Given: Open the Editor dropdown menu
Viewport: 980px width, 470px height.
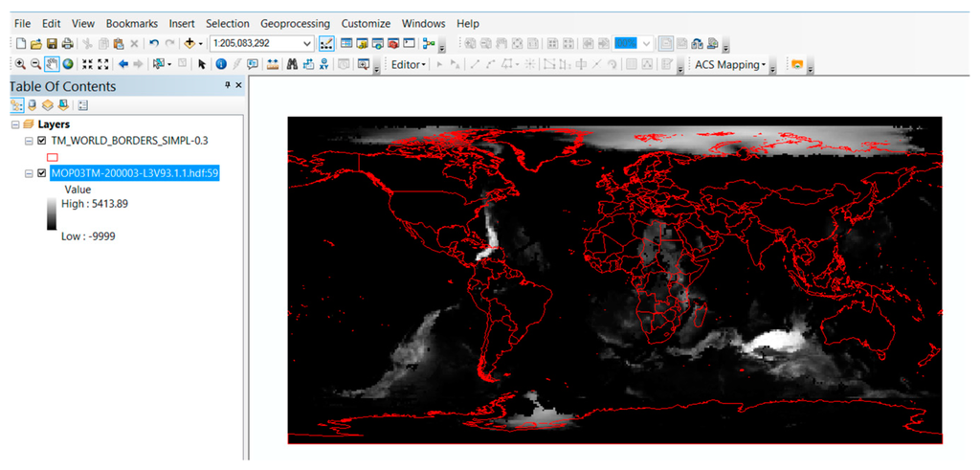Looking at the screenshot, I should click(409, 64).
